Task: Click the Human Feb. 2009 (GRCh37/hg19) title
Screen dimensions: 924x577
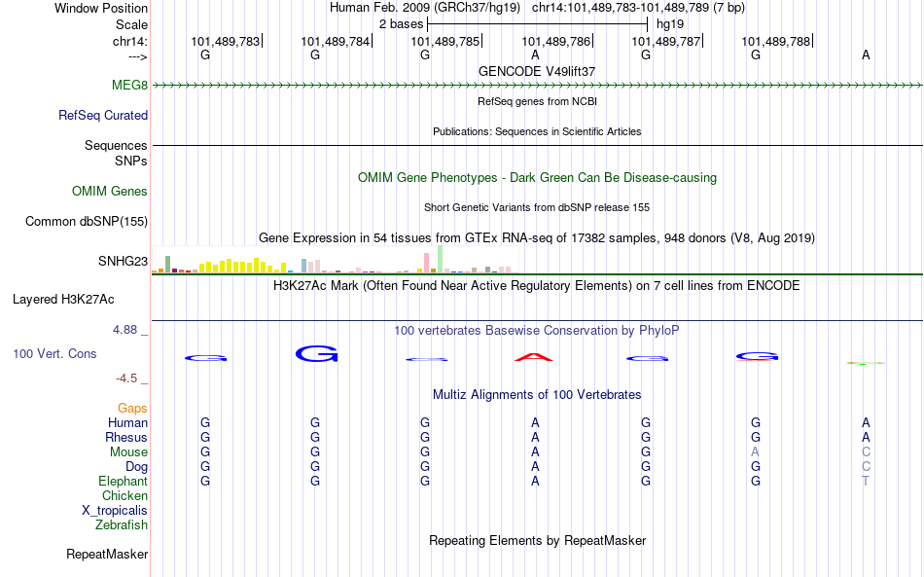Action: point(425,8)
